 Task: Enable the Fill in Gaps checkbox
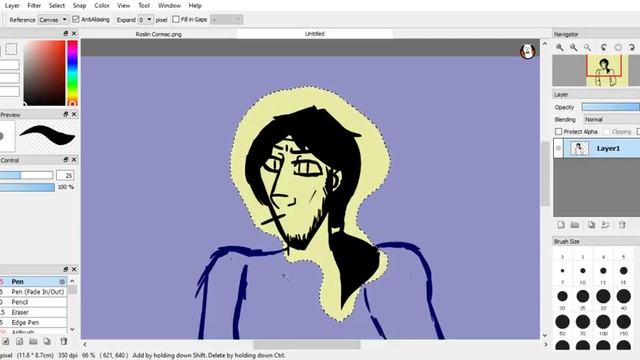[x=176, y=19]
